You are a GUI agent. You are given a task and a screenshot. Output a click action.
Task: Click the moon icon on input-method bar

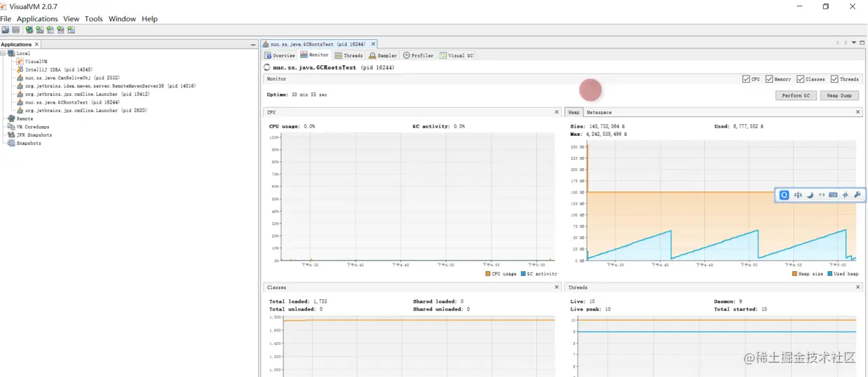[810, 196]
